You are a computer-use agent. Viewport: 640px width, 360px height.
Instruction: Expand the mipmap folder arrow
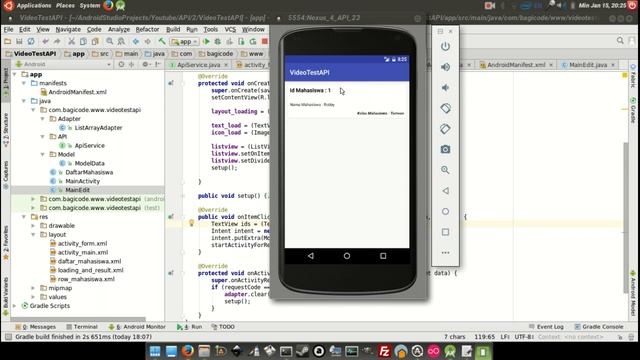33,288
